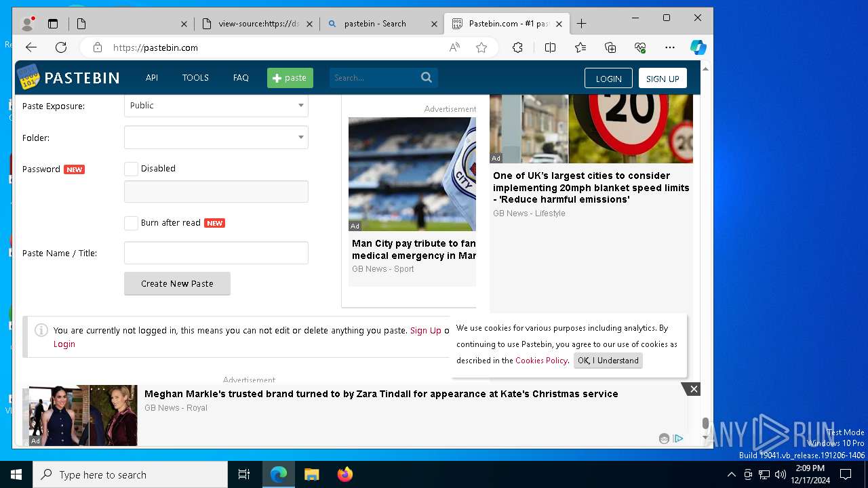Add page to favorites star icon

coord(481,47)
